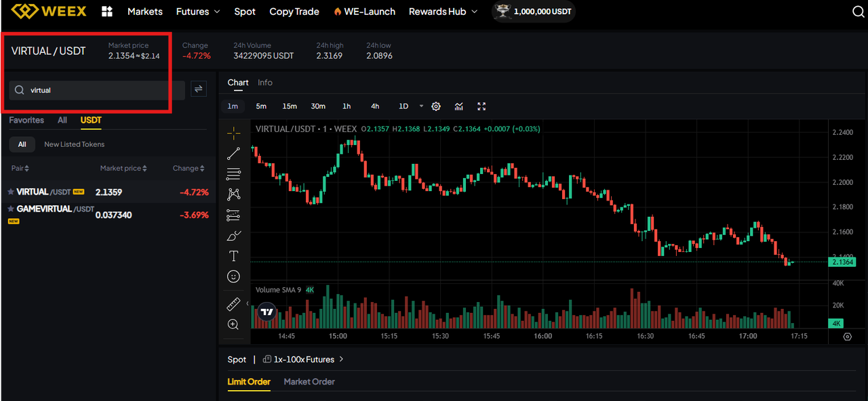
Task: Switch to Market Order tab
Action: pyautogui.click(x=309, y=381)
